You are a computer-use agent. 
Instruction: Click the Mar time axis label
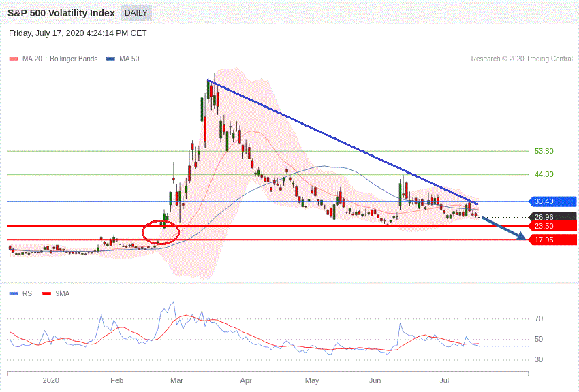[x=176, y=380]
